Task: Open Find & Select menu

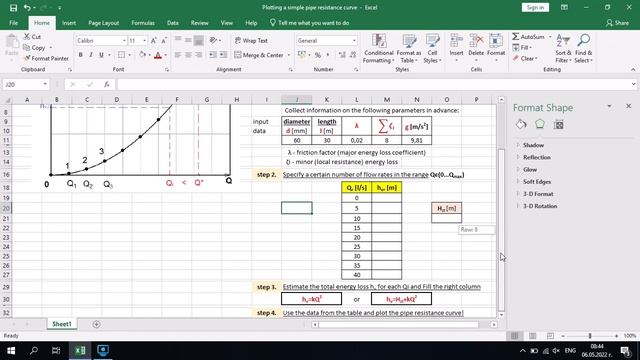Action: point(583,49)
